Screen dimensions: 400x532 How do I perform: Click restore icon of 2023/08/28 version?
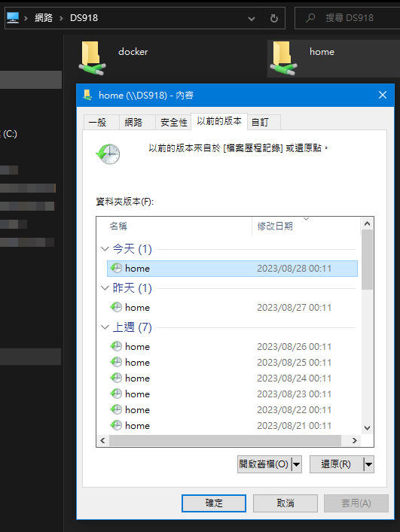[116, 268]
